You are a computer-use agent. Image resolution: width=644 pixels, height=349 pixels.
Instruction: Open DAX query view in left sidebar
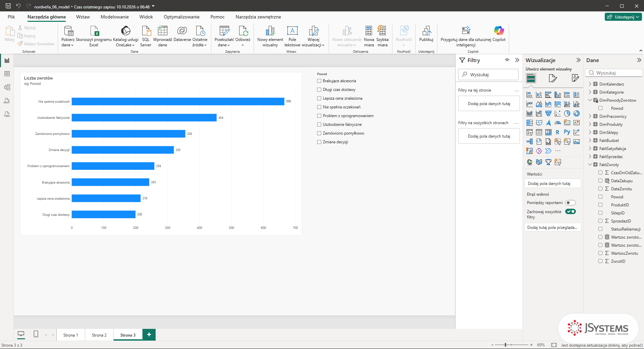pyautogui.click(x=7, y=101)
